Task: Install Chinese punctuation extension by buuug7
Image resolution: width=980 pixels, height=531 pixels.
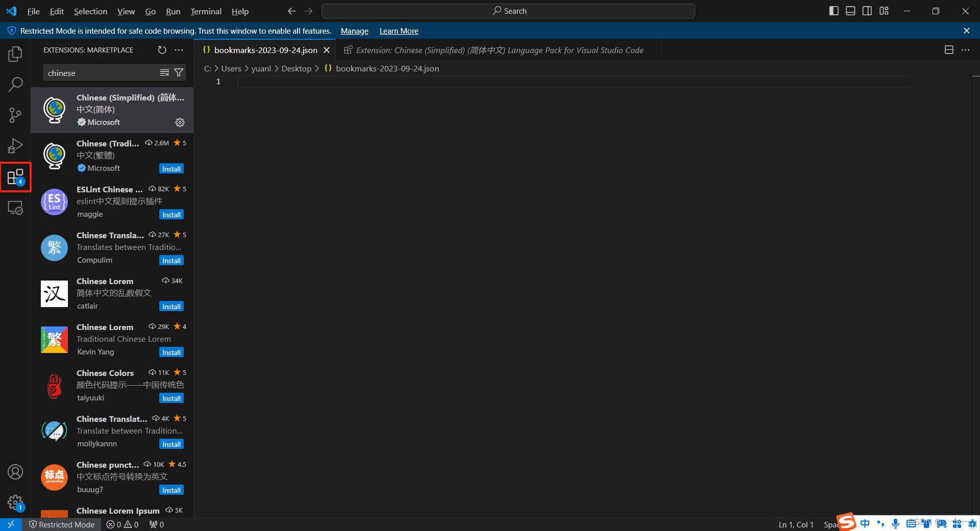Action: (171, 490)
